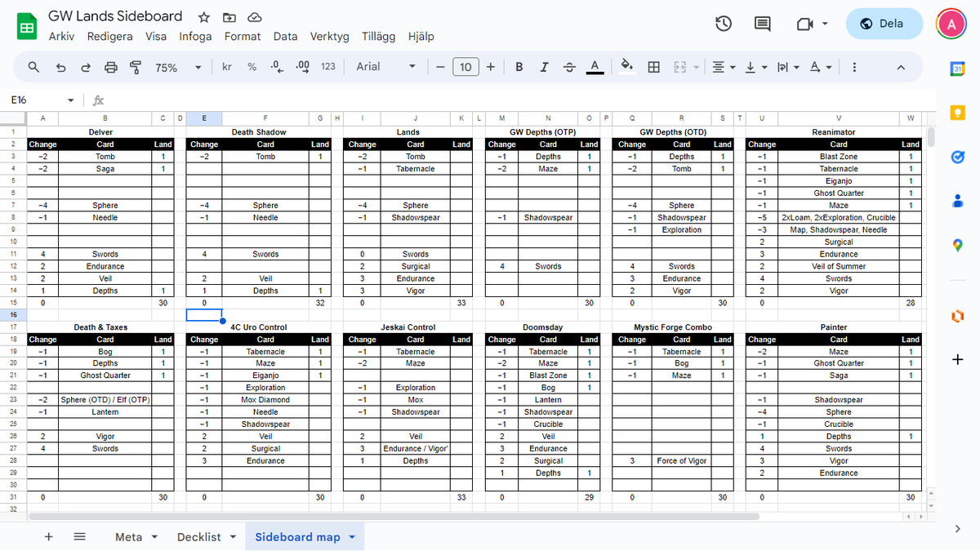980x551 pixels.
Task: Open the zoom 75% dropdown
Action: point(178,67)
